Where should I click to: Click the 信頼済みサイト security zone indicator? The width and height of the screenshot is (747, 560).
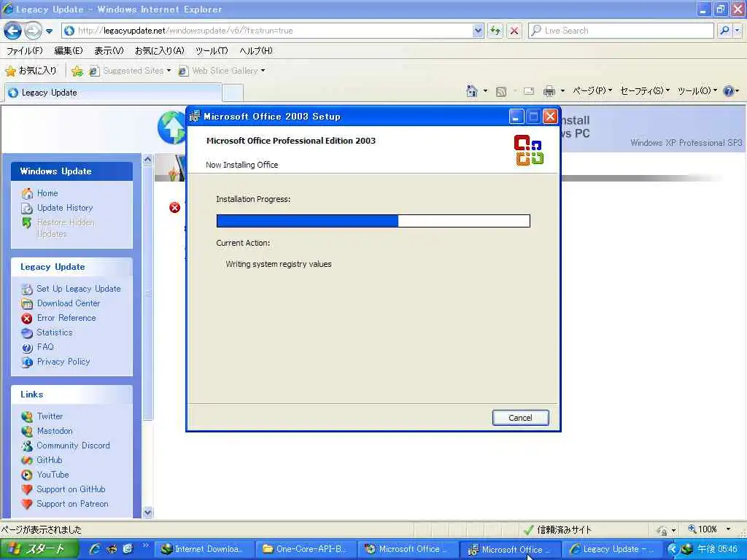557,529
